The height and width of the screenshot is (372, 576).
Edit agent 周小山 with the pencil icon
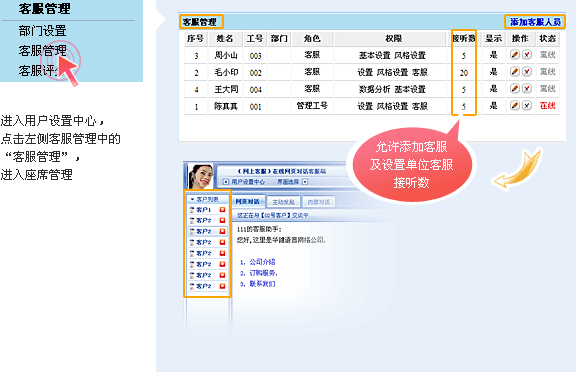click(515, 55)
